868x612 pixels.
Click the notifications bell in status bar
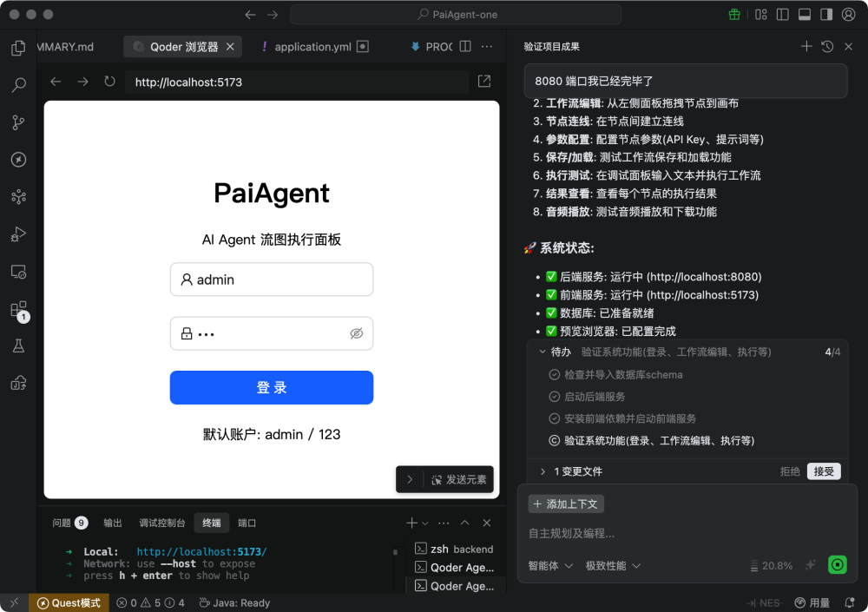pyautogui.click(x=848, y=602)
